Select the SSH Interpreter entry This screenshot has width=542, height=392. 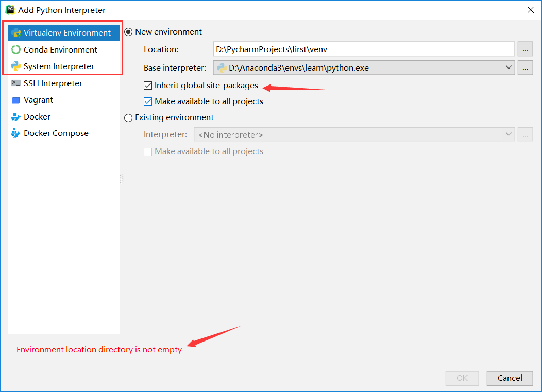click(x=64, y=83)
